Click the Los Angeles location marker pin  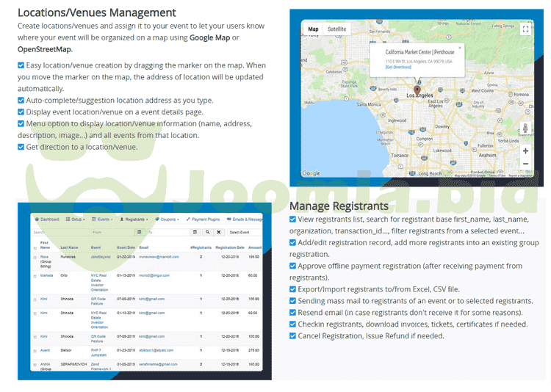418,90
